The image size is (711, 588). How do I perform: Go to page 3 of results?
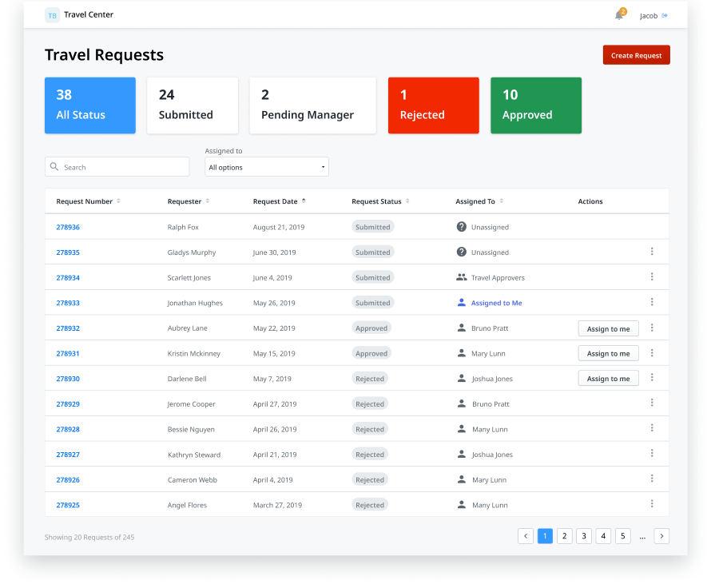(x=584, y=535)
